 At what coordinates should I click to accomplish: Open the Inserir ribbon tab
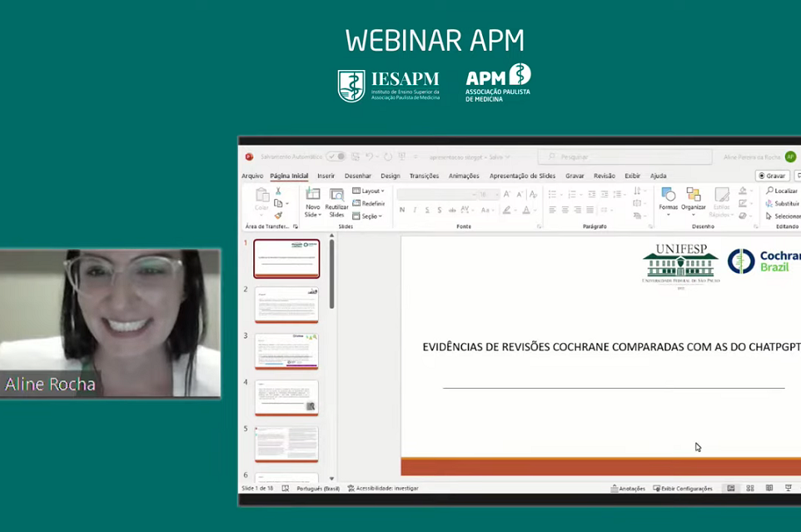coord(326,176)
